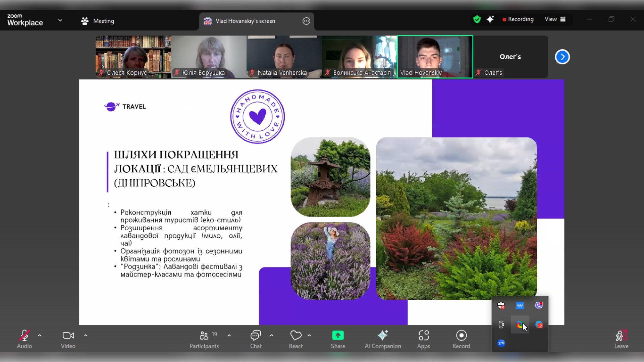Open the Zoom Workplace dropdown arrow
644x362 pixels.
60,20
